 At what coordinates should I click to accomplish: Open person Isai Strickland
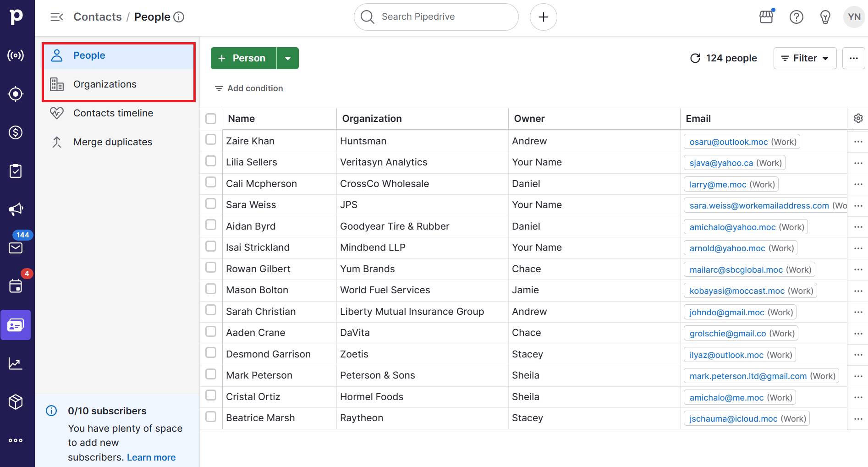click(258, 247)
